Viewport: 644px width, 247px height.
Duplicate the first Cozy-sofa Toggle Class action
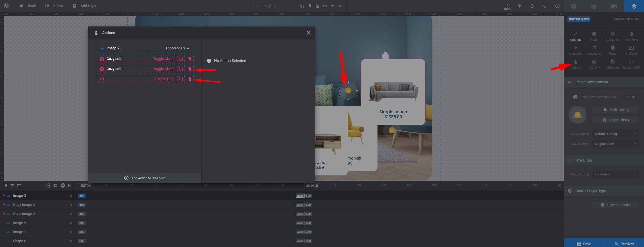(x=181, y=59)
